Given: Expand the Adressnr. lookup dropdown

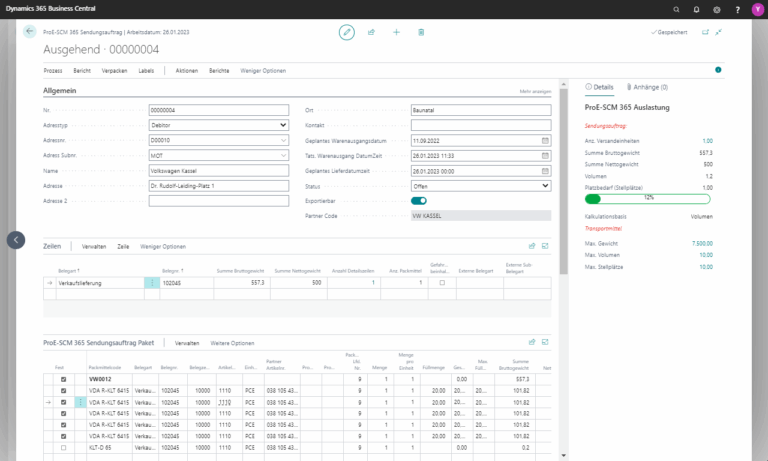Looking at the screenshot, I should (x=283, y=140).
